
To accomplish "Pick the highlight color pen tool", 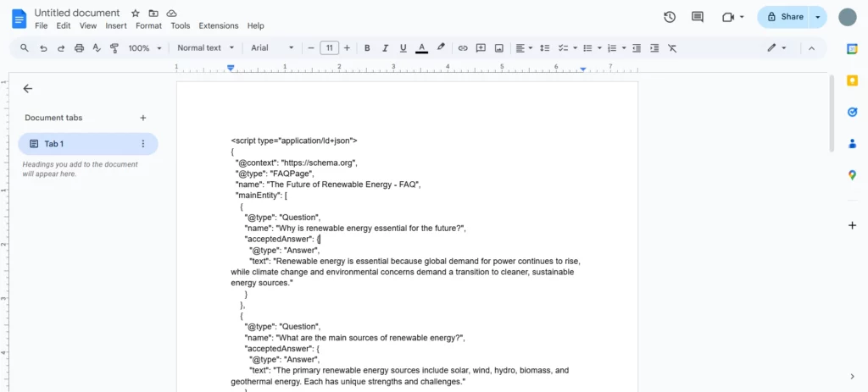I will (441, 48).
